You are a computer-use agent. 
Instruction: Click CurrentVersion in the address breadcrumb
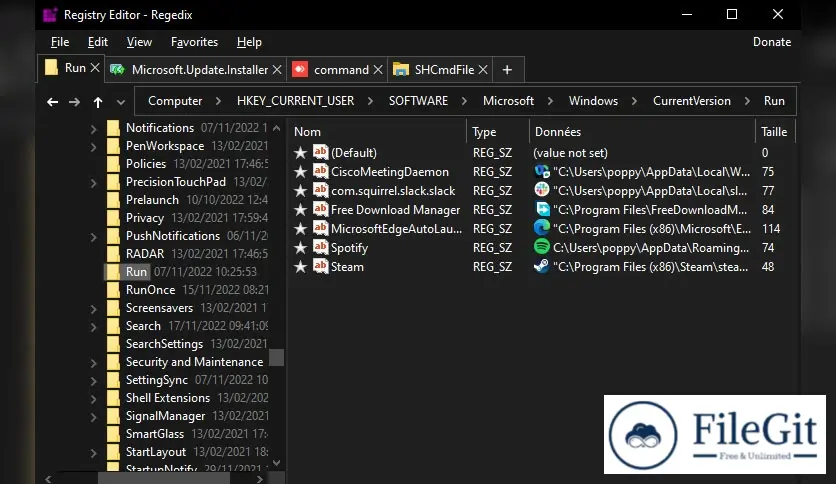pyautogui.click(x=692, y=101)
